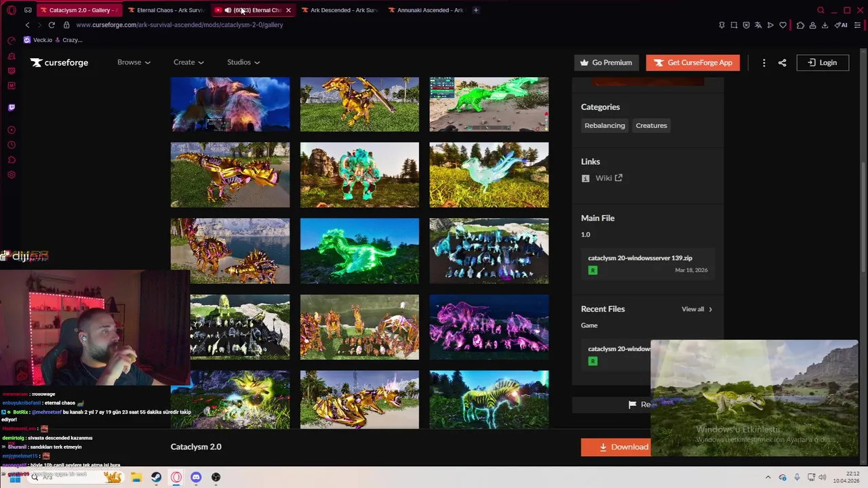868x488 pixels.
Task: Open the neon striped zebra gallery image
Action: tap(489, 400)
